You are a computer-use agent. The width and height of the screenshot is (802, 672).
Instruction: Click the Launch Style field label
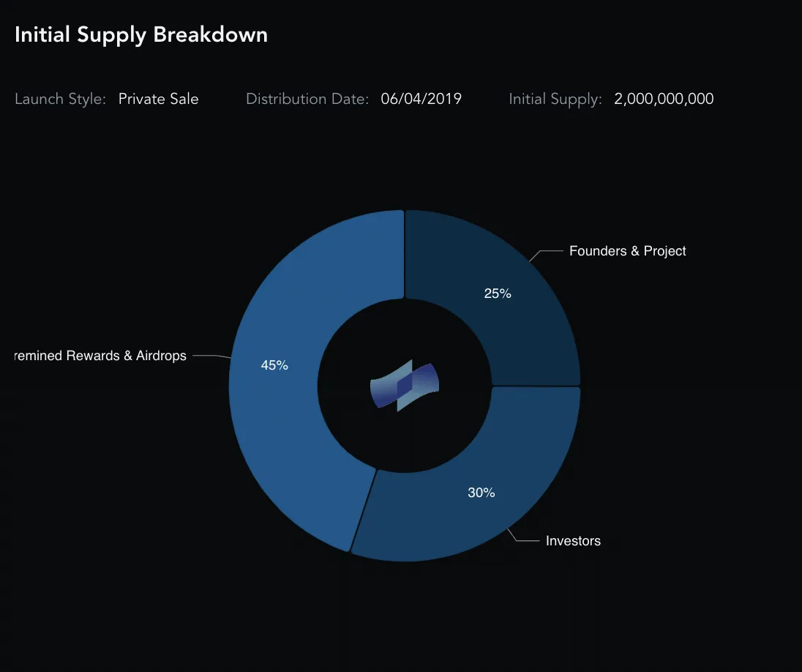pos(60,99)
